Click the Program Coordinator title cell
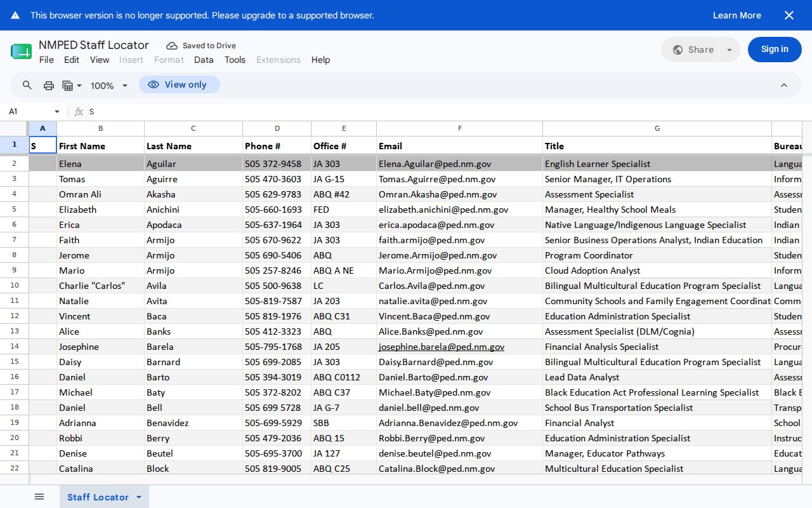This screenshot has width=812, height=508. pyautogui.click(x=657, y=255)
